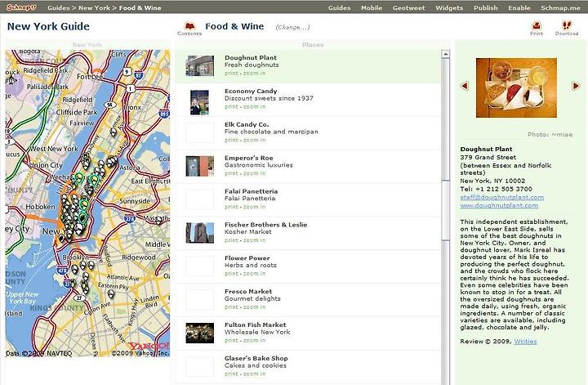Click zoom in under Flower Power
The height and width of the screenshot is (385, 588).
pos(254,274)
